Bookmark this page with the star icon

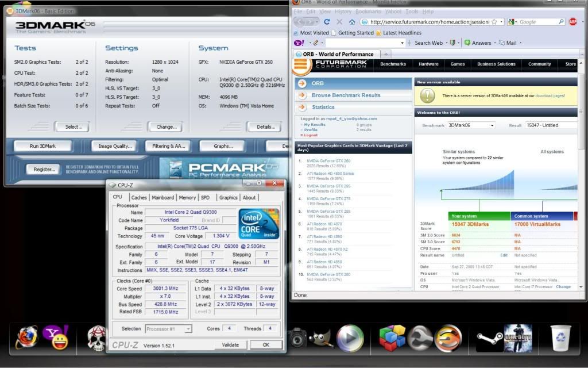pos(494,22)
